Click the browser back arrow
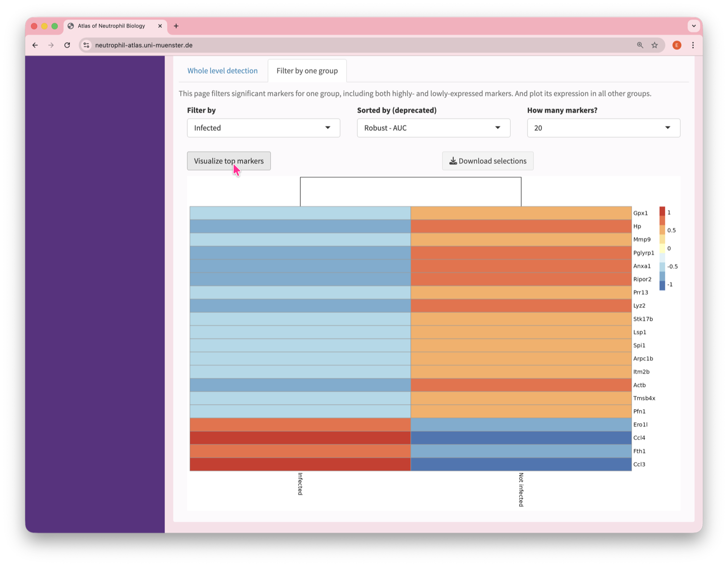 tap(35, 45)
